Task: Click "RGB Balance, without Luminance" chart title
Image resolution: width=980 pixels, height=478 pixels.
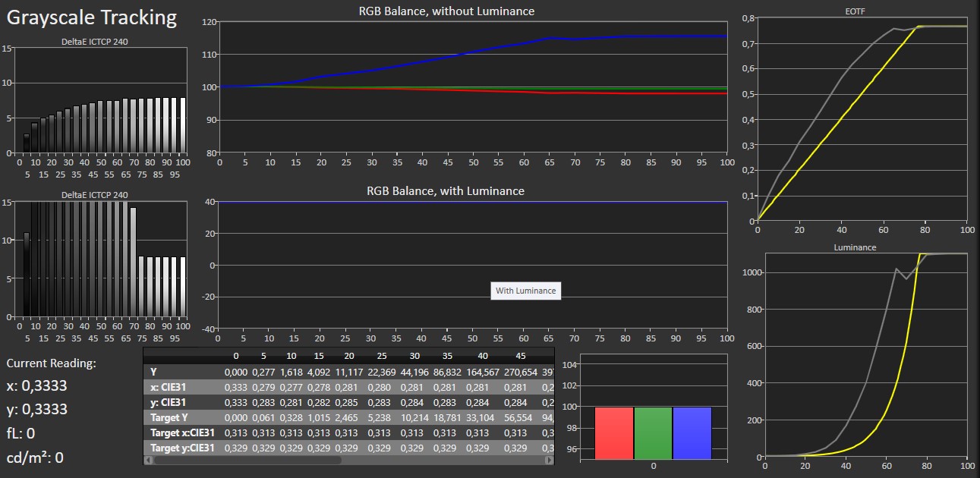Action: [446, 11]
